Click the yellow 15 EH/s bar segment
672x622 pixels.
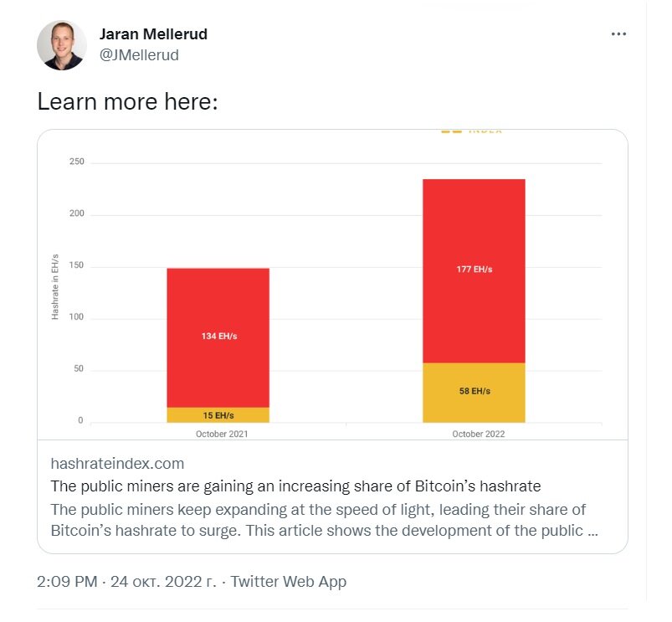pyautogui.click(x=218, y=415)
